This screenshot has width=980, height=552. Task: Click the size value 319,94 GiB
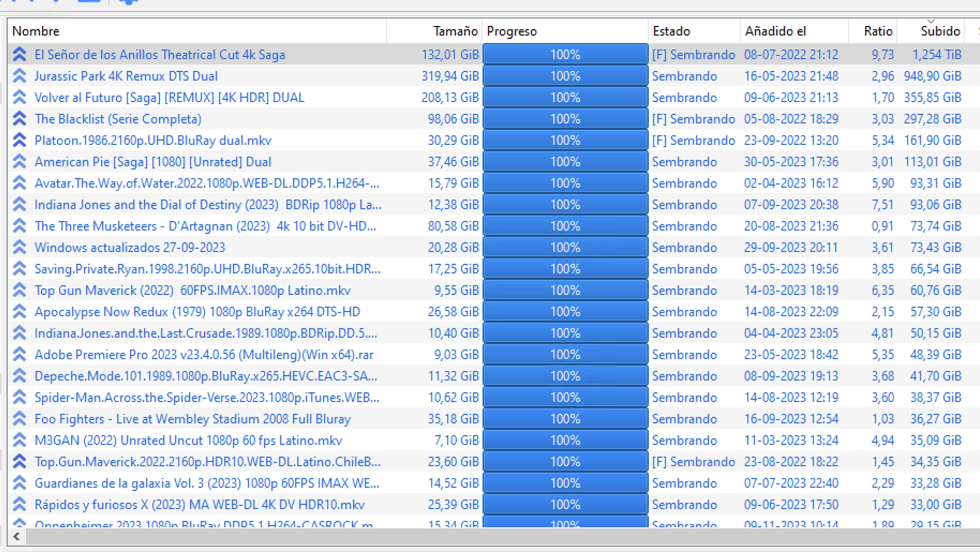click(x=450, y=76)
